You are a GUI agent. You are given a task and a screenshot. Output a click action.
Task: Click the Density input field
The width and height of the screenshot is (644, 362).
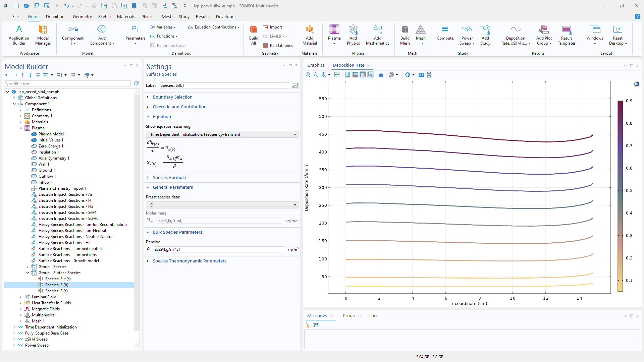click(218, 249)
